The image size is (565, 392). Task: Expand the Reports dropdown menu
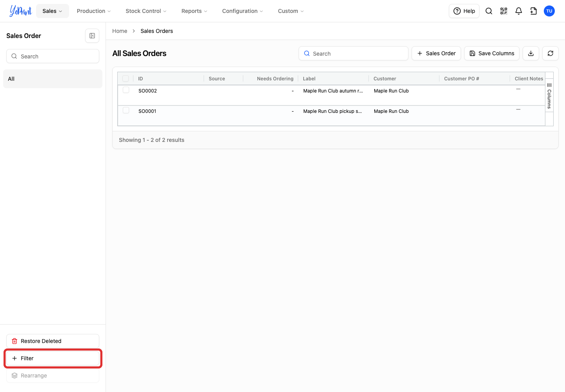[194, 11]
